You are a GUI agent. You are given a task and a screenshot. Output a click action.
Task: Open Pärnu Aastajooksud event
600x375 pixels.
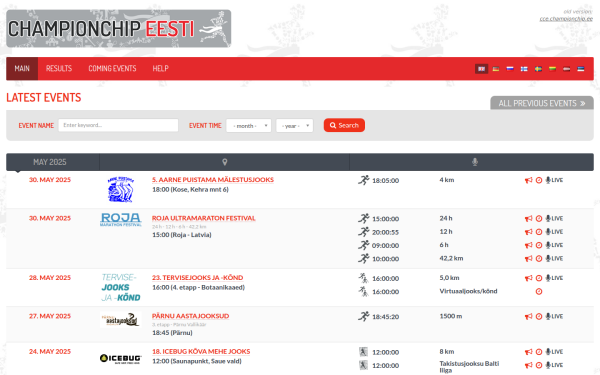[191, 316]
